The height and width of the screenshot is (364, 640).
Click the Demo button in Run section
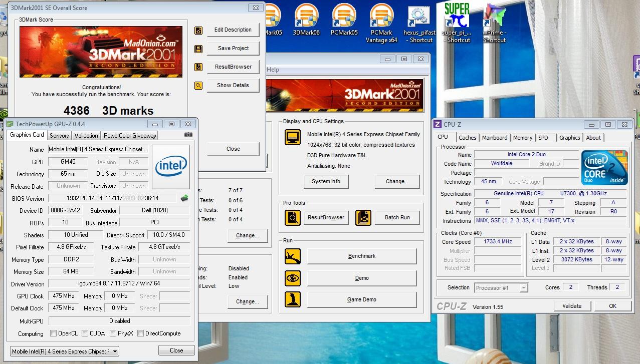[x=362, y=278]
